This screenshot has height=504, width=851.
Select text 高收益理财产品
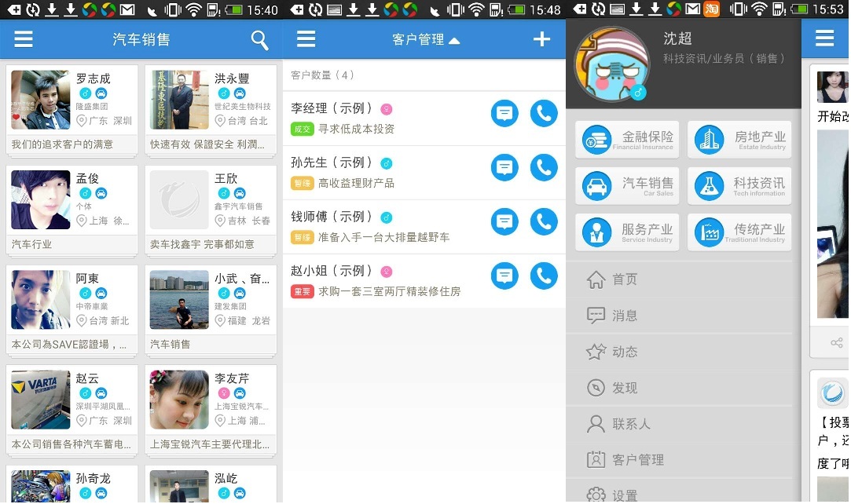click(356, 183)
